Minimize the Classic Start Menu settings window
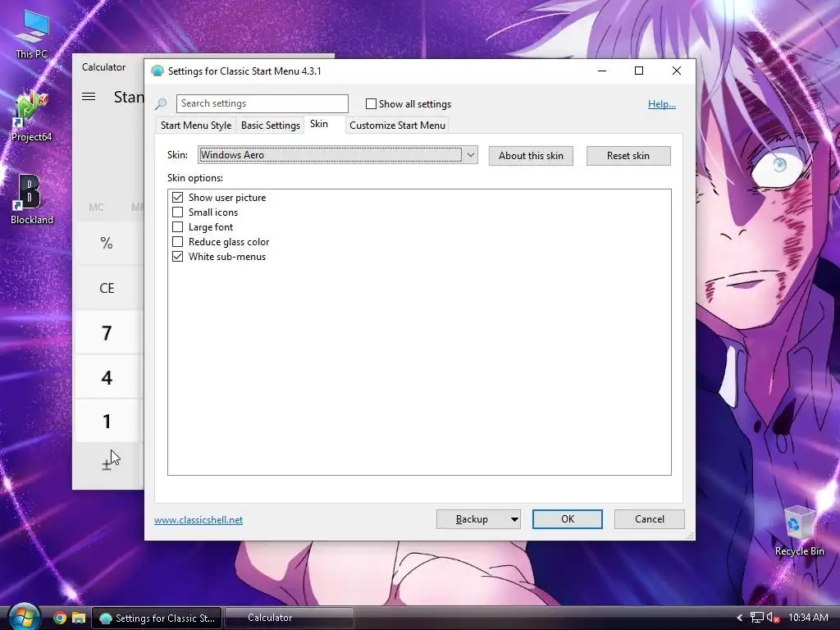The image size is (840, 630). pos(602,71)
